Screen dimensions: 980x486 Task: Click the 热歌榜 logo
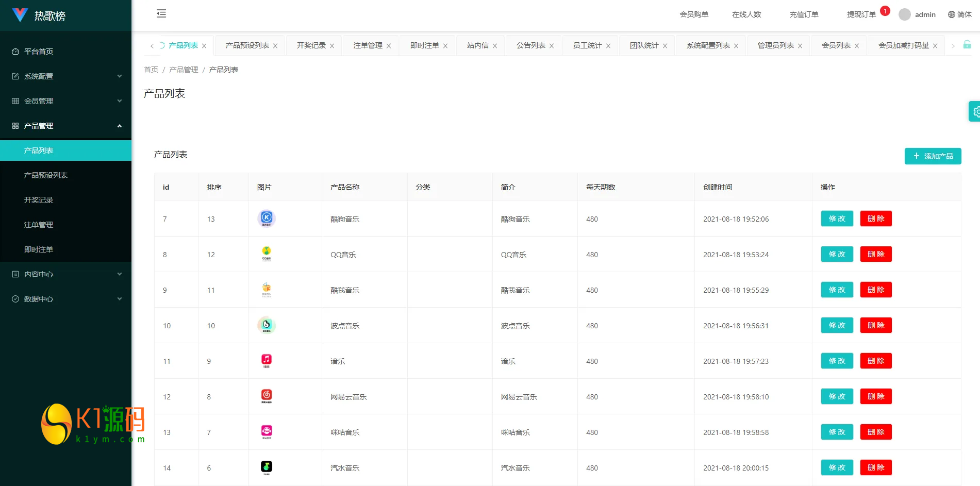[x=39, y=15]
